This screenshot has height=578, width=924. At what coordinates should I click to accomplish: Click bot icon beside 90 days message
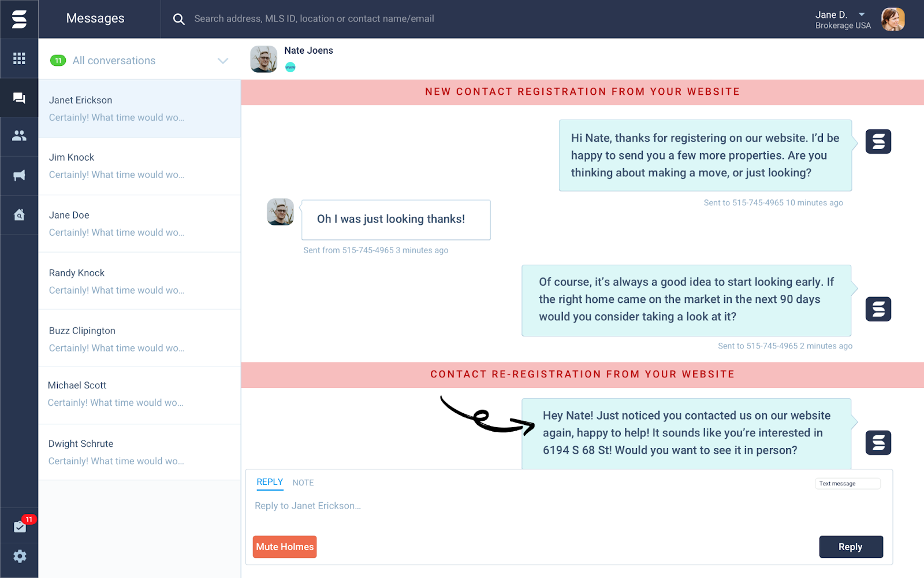coord(878,309)
